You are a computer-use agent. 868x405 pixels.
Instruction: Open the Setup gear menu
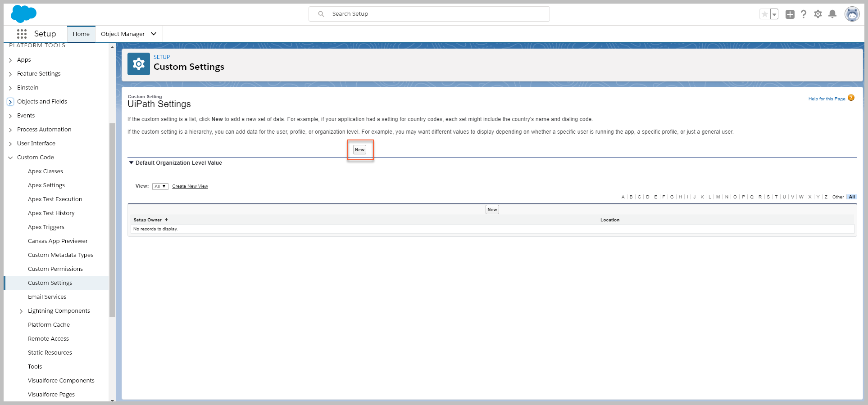click(x=818, y=14)
